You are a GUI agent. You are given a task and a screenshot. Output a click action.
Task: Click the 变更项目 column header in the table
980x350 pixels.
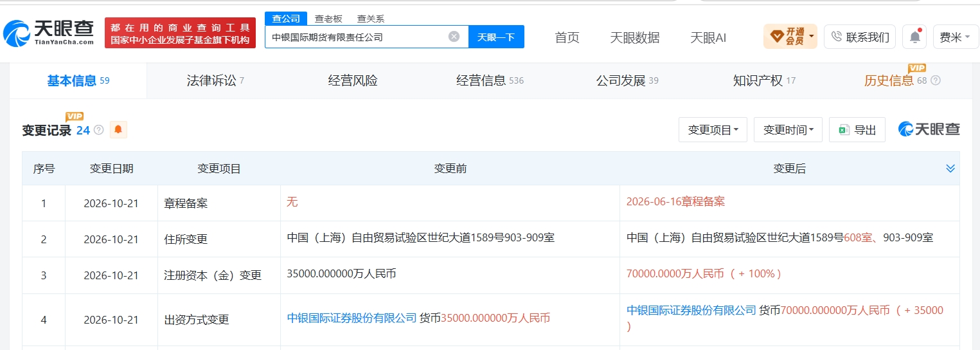[219, 169]
